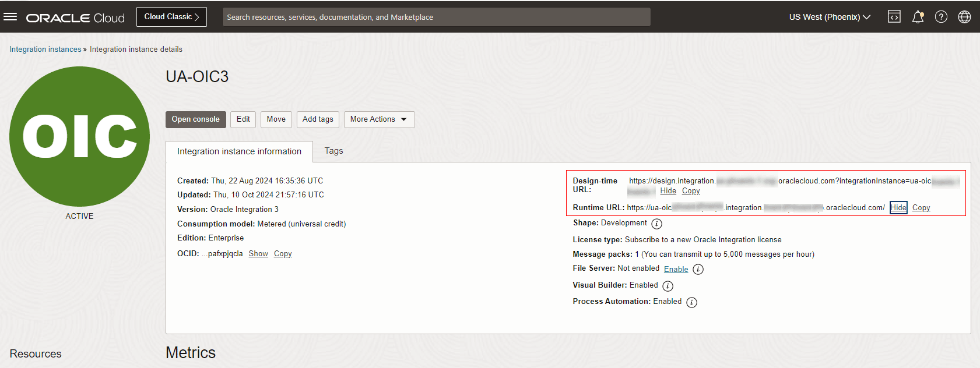Click the Message packs text

(x=694, y=254)
